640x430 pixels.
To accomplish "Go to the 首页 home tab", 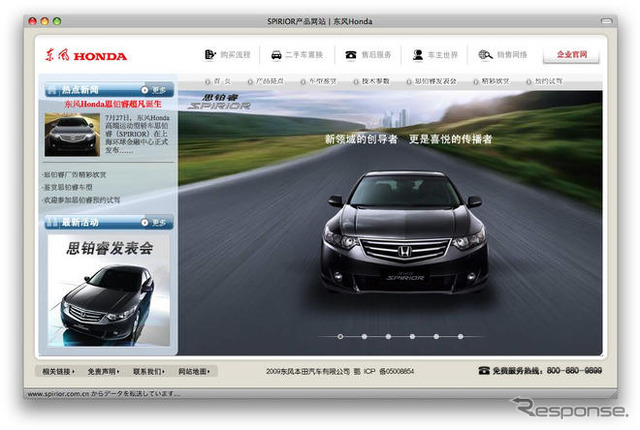I will pyautogui.click(x=218, y=82).
